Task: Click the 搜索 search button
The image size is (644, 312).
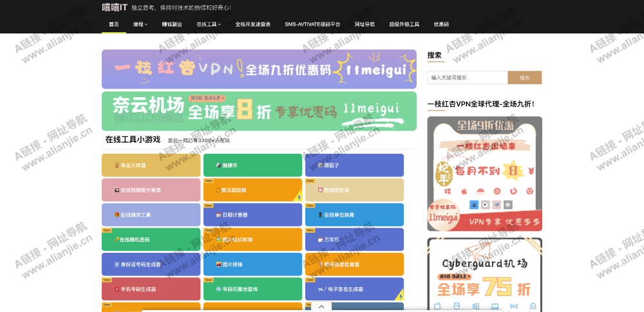Action: click(x=524, y=78)
